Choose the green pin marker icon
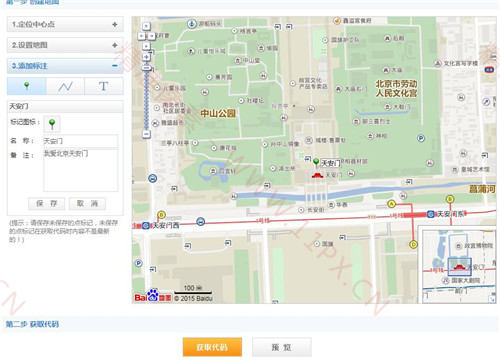The image size is (500, 364). coord(52,124)
